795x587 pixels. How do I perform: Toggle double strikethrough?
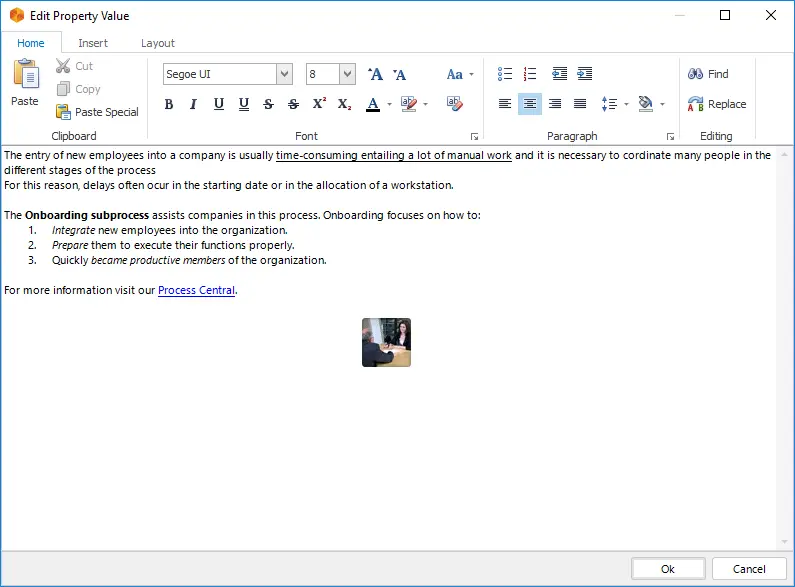click(293, 104)
